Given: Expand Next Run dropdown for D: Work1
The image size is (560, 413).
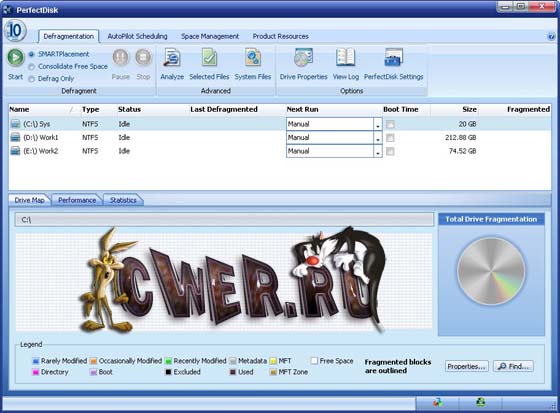Looking at the screenshot, I should (x=378, y=138).
